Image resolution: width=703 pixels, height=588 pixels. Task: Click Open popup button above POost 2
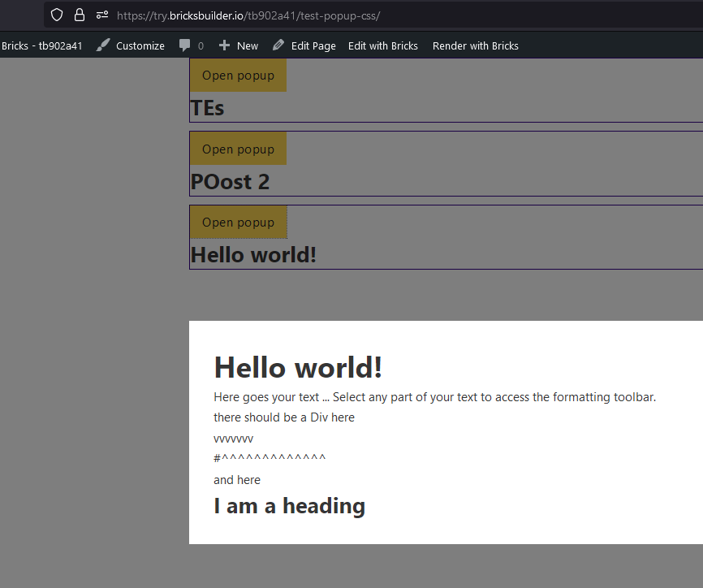point(238,149)
